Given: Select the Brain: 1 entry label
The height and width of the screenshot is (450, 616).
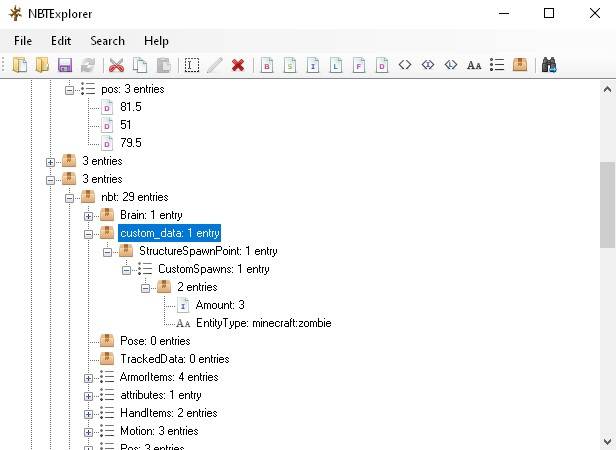Looking at the screenshot, I should coord(151,215).
